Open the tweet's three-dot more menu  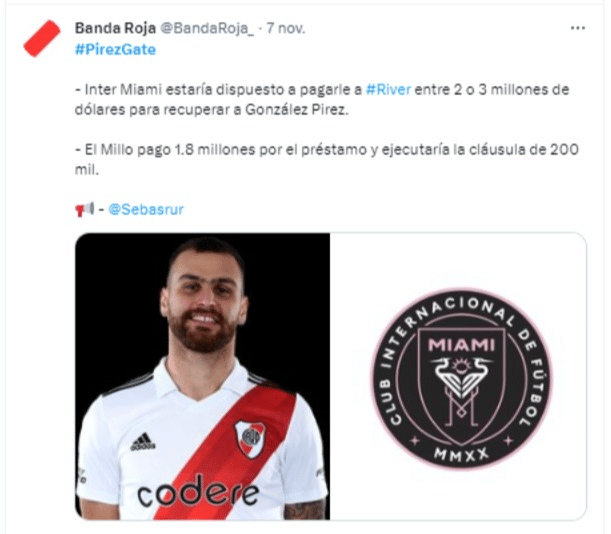pyautogui.click(x=577, y=28)
